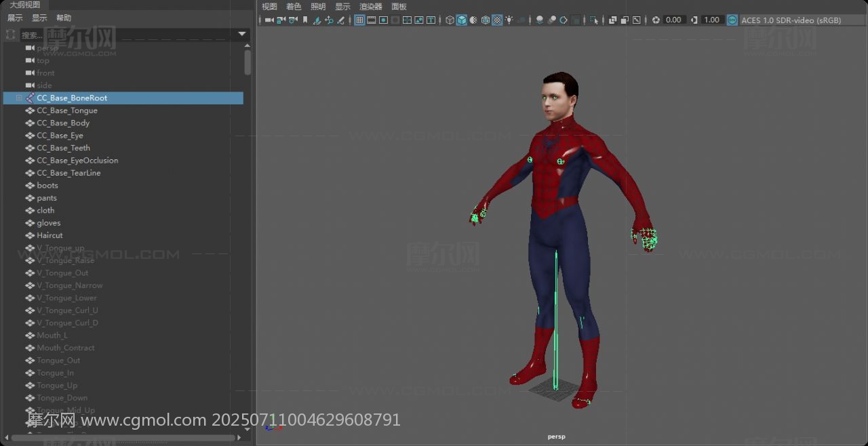
Task: Select the Grease Pencil icon
Action: pyautogui.click(x=340, y=20)
